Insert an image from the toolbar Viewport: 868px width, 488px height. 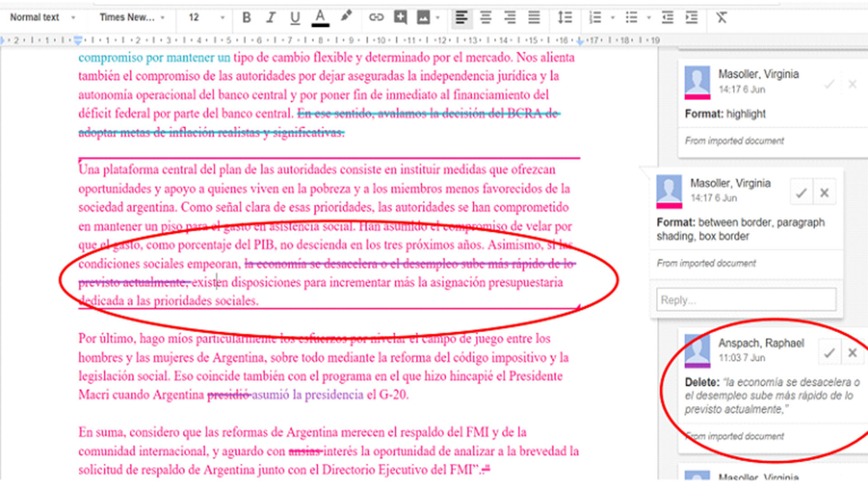coord(423,18)
